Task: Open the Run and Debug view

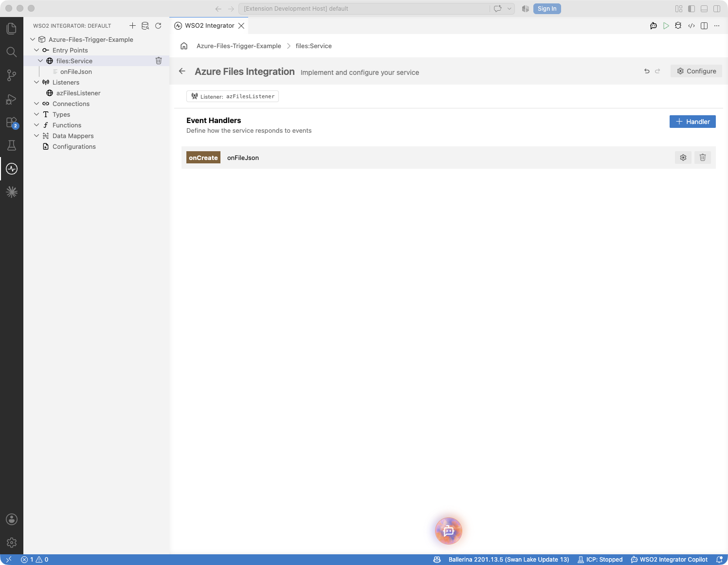Action: pos(12,99)
